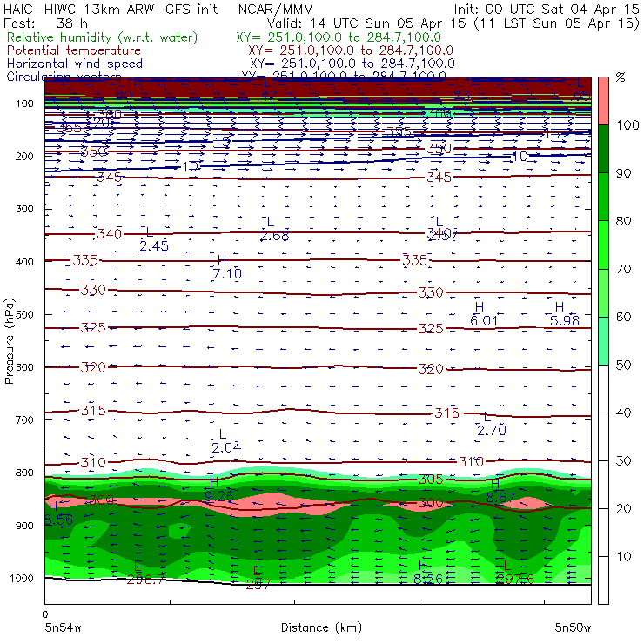Click the blue "Horizontal wind speed" legend label

pyautogui.click(x=75, y=64)
